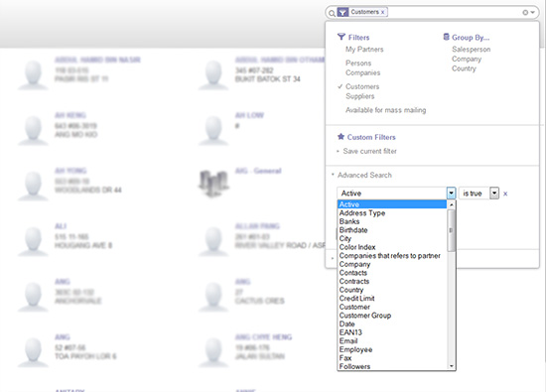Click field list scroll down arrow
The image size is (546, 392).
pyautogui.click(x=452, y=366)
